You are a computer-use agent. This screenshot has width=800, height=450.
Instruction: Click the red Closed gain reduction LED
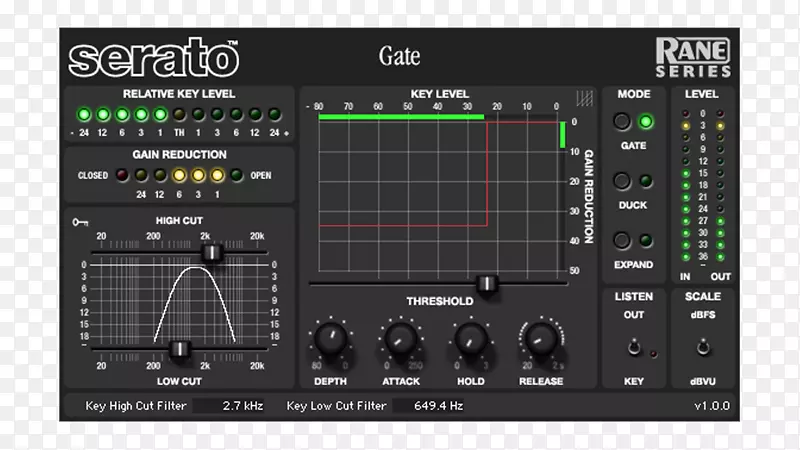pyautogui.click(x=122, y=176)
